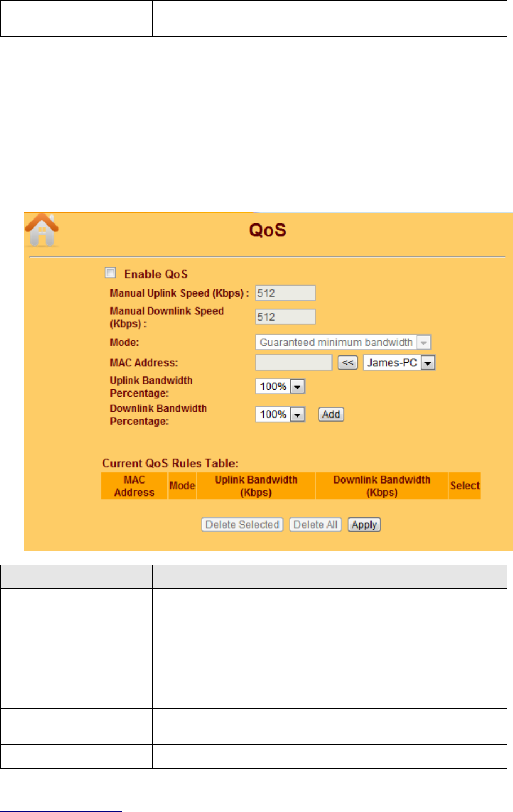This screenshot has height=812, width=513.
Task: Click the Manual Uplink Speed field
Action: [285, 293]
